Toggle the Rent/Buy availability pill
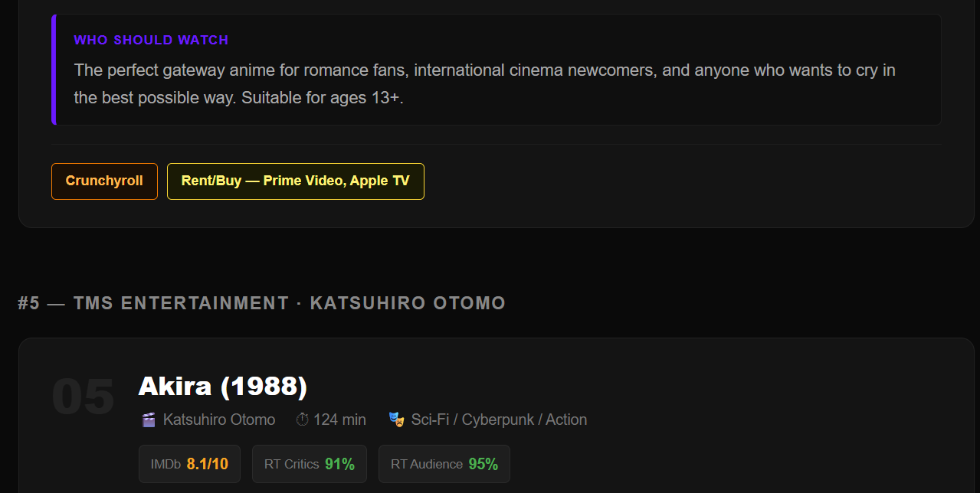The height and width of the screenshot is (493, 980). 295,181
